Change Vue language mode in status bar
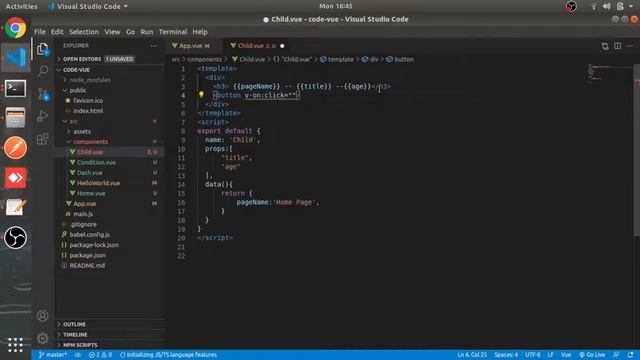 (566, 355)
